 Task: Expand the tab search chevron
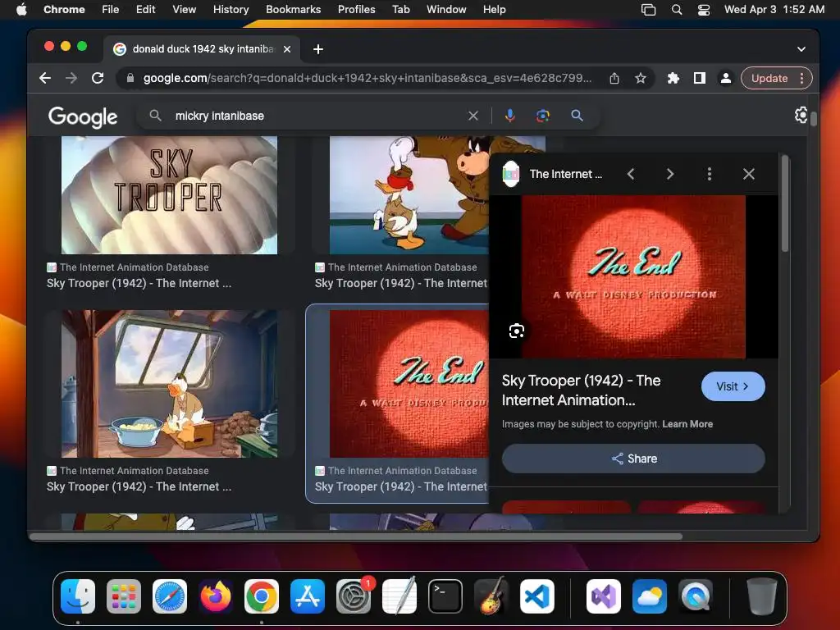coord(801,49)
